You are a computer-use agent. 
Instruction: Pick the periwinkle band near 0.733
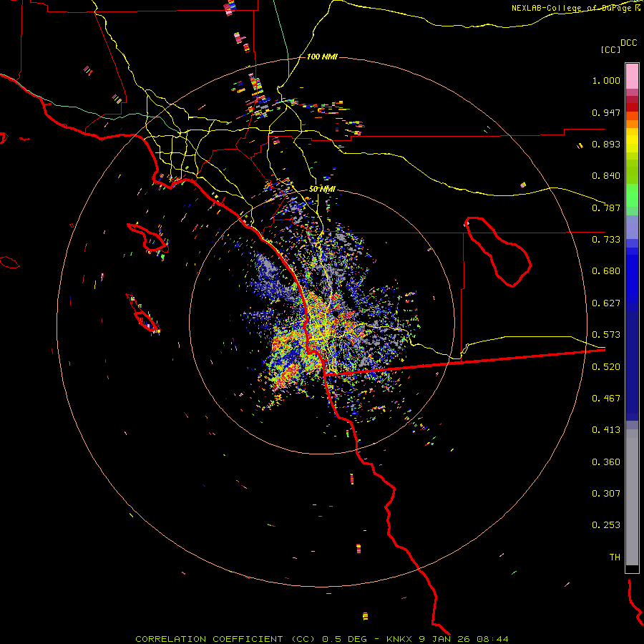tap(632, 228)
